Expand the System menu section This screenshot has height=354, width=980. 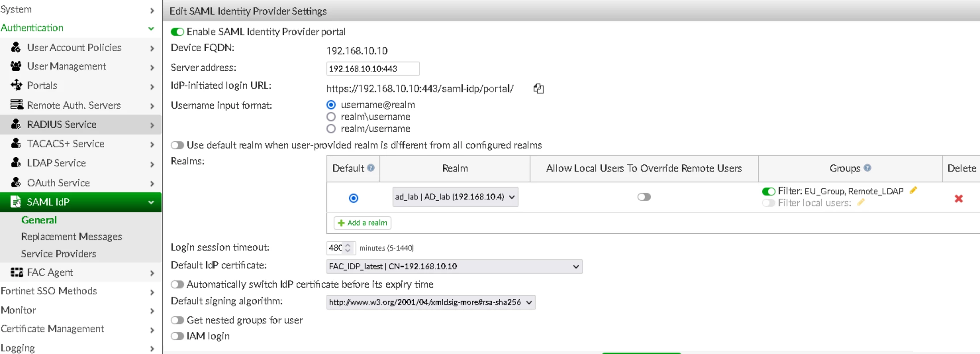(x=81, y=9)
